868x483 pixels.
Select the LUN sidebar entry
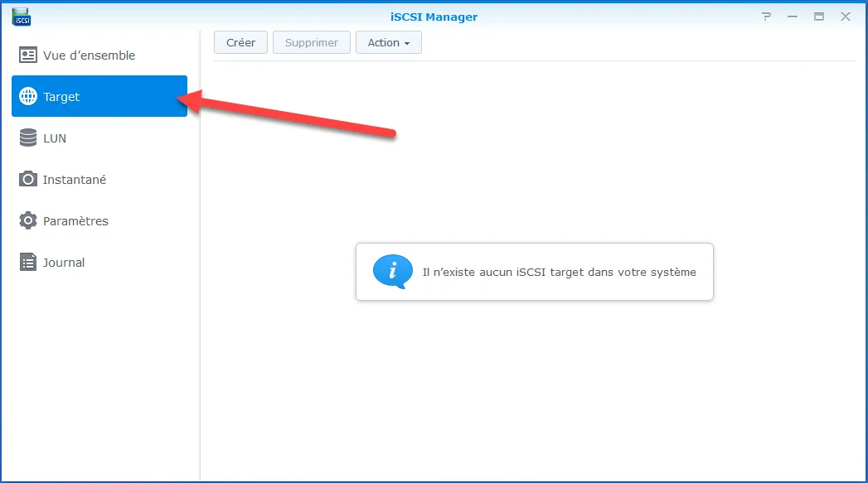click(x=55, y=138)
